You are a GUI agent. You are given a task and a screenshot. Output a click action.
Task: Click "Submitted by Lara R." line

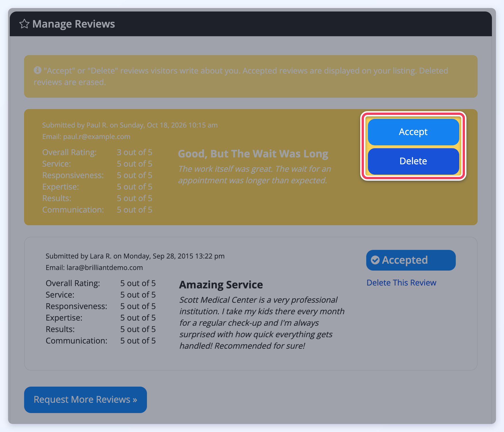pyautogui.click(x=135, y=256)
